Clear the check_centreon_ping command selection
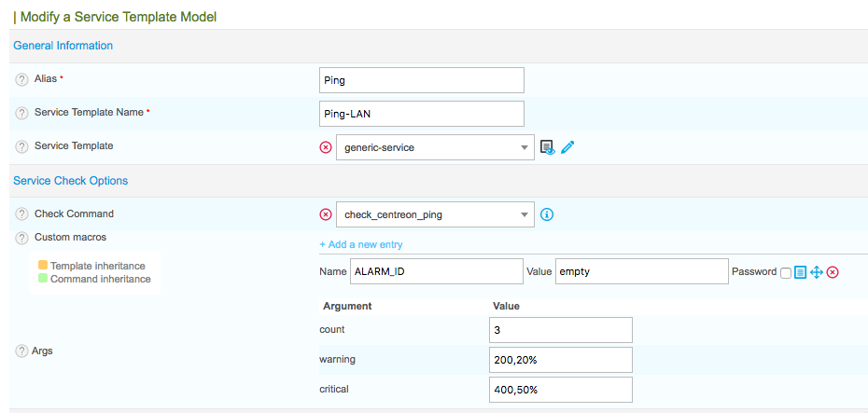The width and height of the screenshot is (868, 413). pyautogui.click(x=326, y=214)
